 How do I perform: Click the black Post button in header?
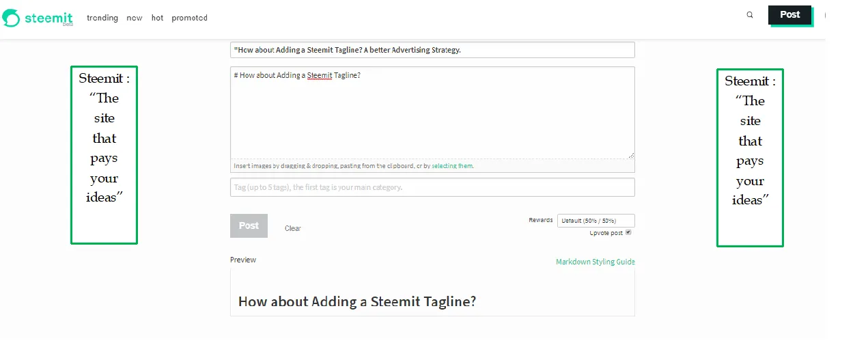click(x=790, y=15)
